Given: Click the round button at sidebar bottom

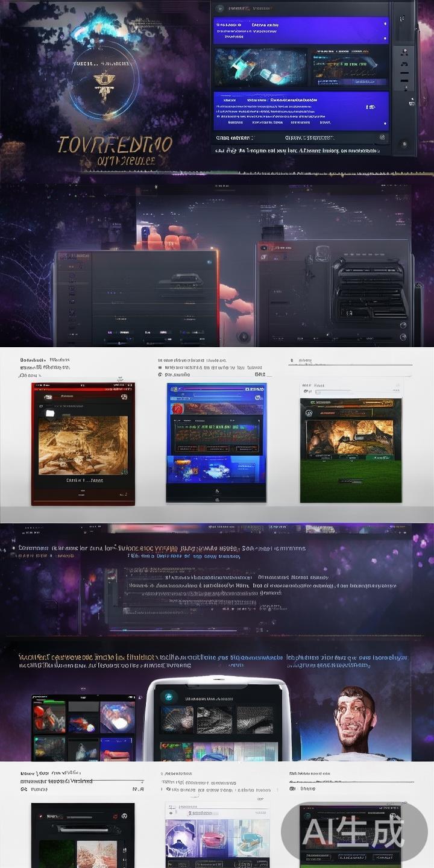Looking at the screenshot, I should 403,144.
